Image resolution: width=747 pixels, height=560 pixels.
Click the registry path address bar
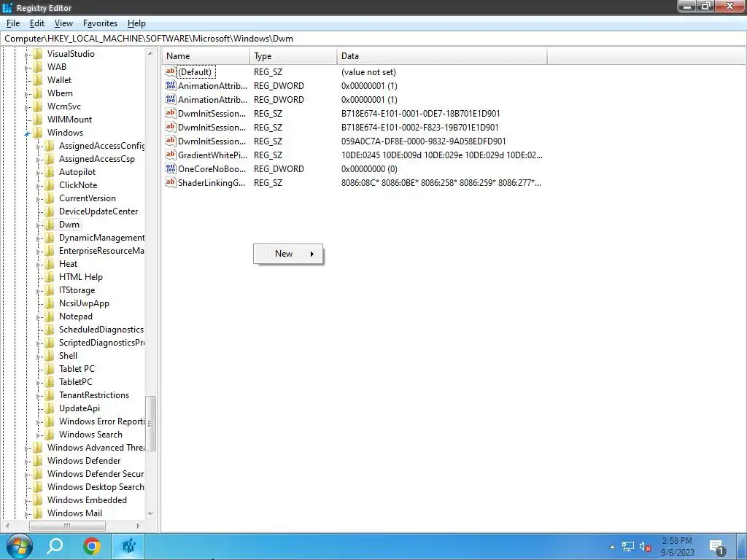(373, 39)
